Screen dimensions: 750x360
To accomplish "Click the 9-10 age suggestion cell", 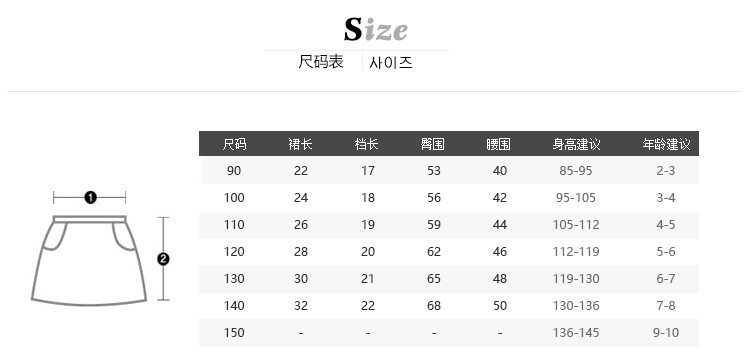I will tap(666, 332).
